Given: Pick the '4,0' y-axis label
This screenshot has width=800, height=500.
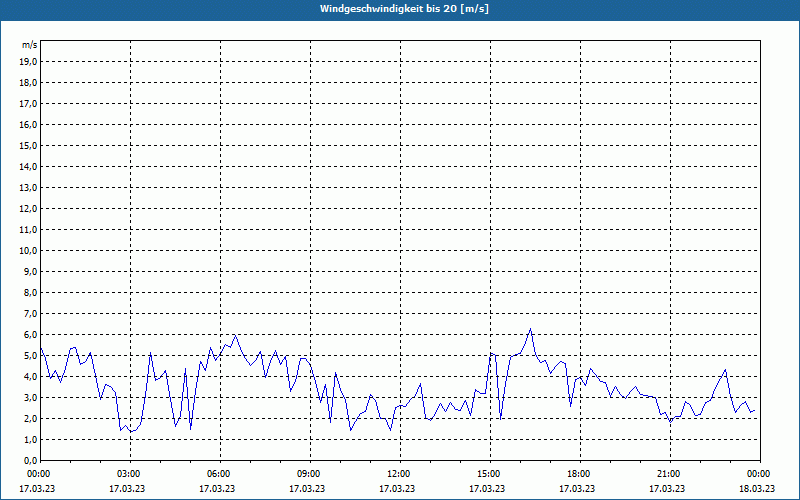Looking at the screenshot, I should tap(30, 376).
